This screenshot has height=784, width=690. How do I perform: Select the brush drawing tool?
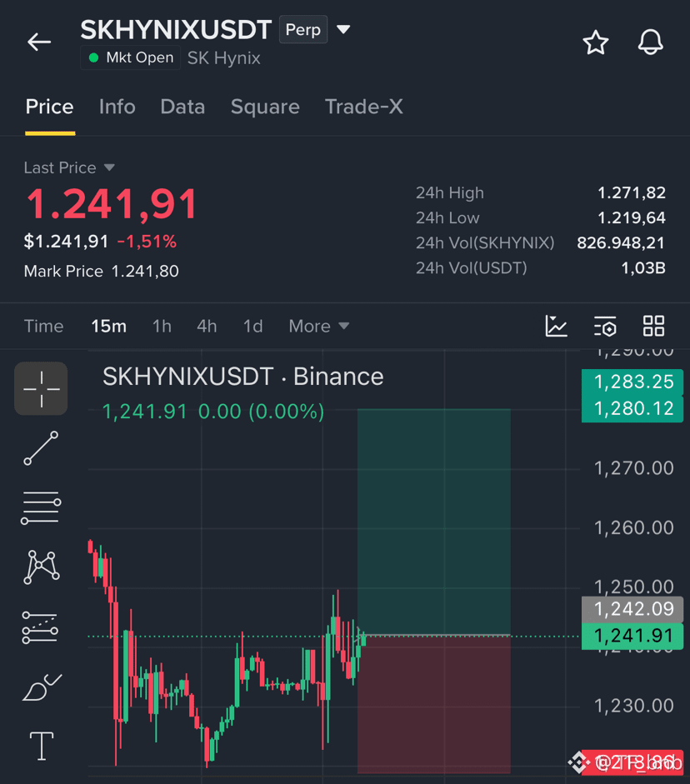[42, 687]
